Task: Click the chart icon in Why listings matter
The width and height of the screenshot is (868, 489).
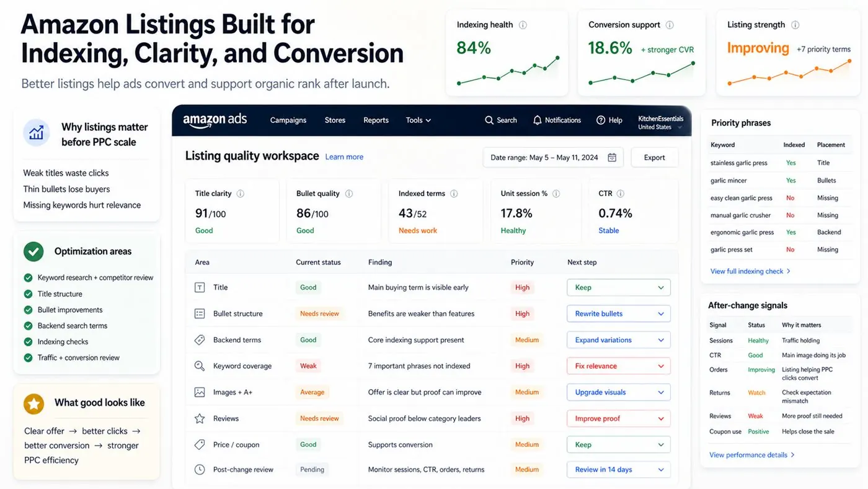Action: [x=35, y=132]
